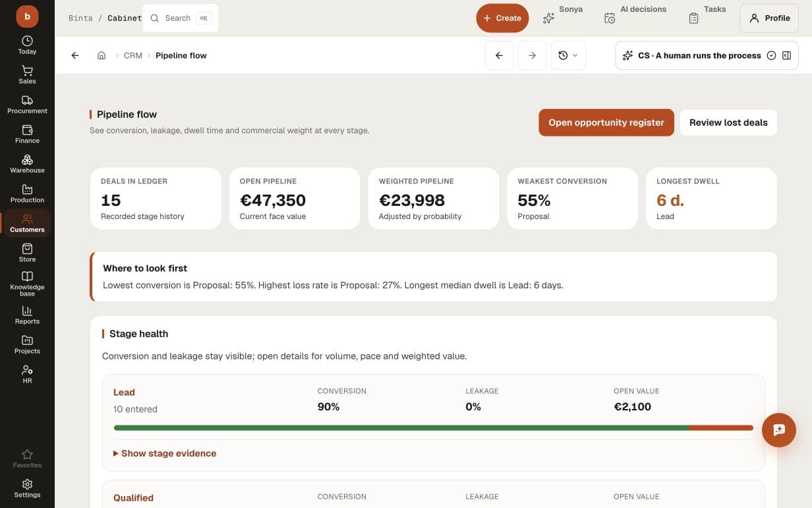Screen dimensions: 812x508
Task: Select Customers in the sidebar
Action: click(x=27, y=223)
